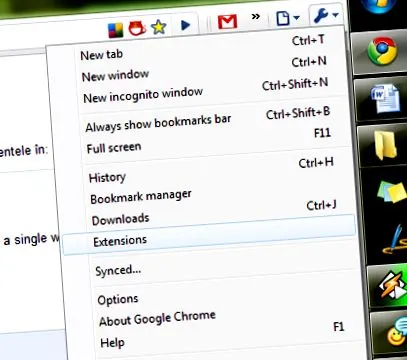The image size is (407, 360).
Task: Open Microsoft Word document icon in dock
Action: [x=385, y=99]
